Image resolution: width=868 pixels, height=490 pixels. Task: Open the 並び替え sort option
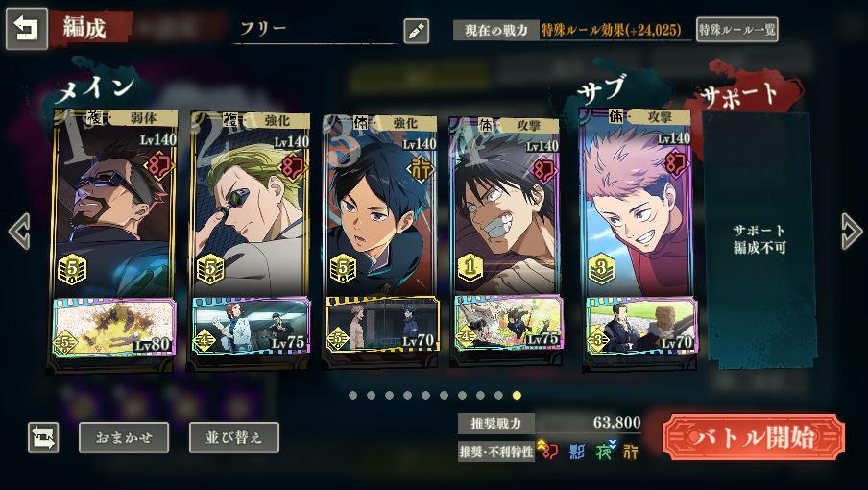[x=233, y=437]
